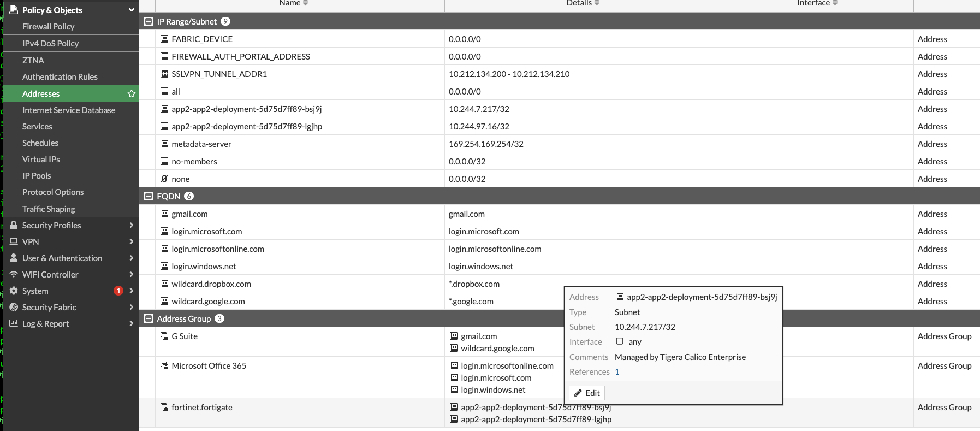Click the System alert badge showing 1
980x431 pixels.
pyautogui.click(x=118, y=291)
